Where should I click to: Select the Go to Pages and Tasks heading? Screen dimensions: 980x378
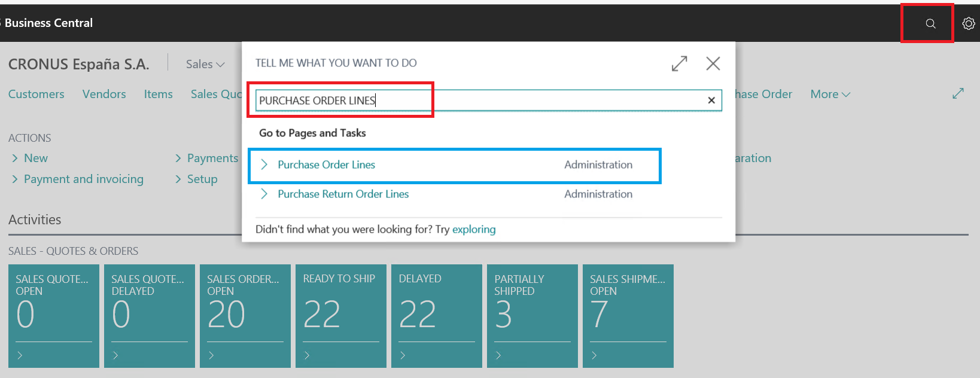(312, 133)
